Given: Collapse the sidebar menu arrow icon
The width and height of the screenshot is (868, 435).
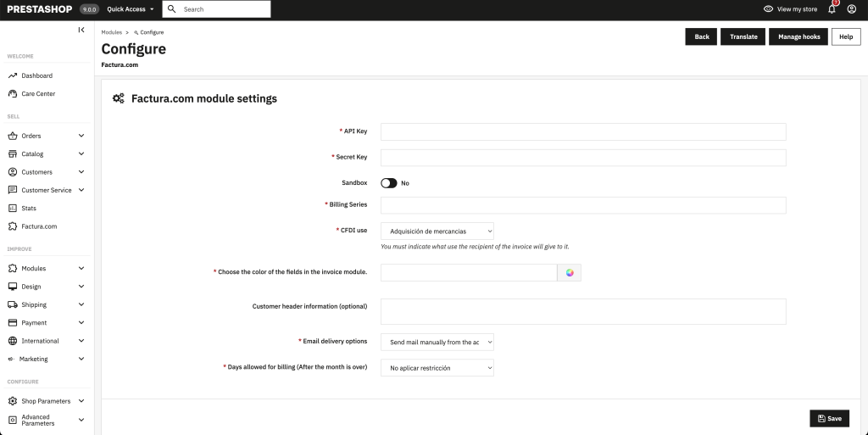Looking at the screenshot, I should pyautogui.click(x=81, y=30).
